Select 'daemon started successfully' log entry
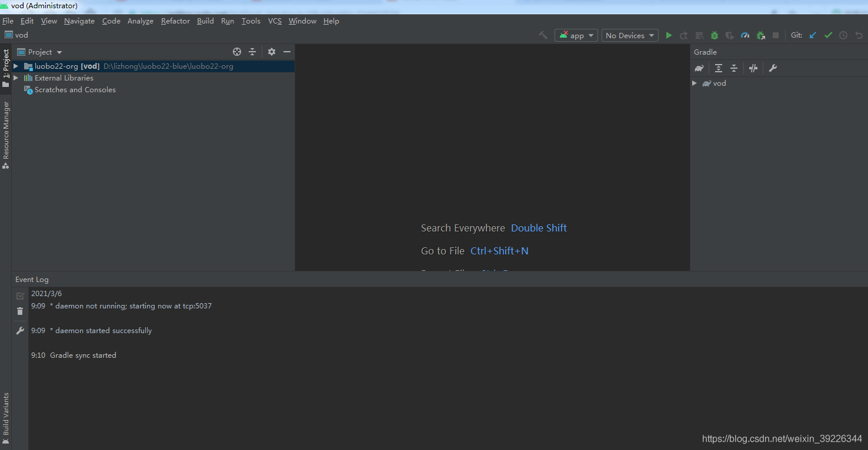This screenshot has width=868, height=450. pyautogui.click(x=101, y=331)
